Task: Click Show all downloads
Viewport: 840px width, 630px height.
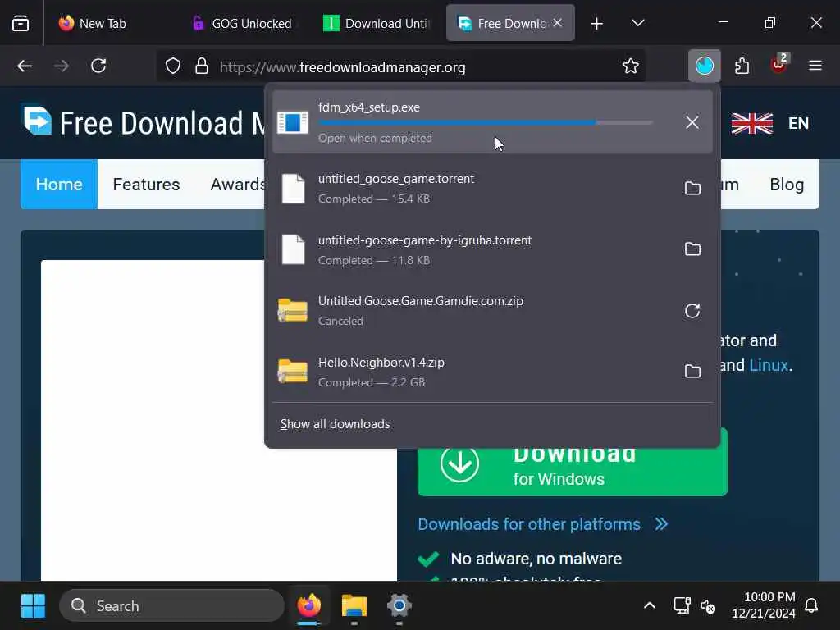Action: pyautogui.click(x=335, y=424)
